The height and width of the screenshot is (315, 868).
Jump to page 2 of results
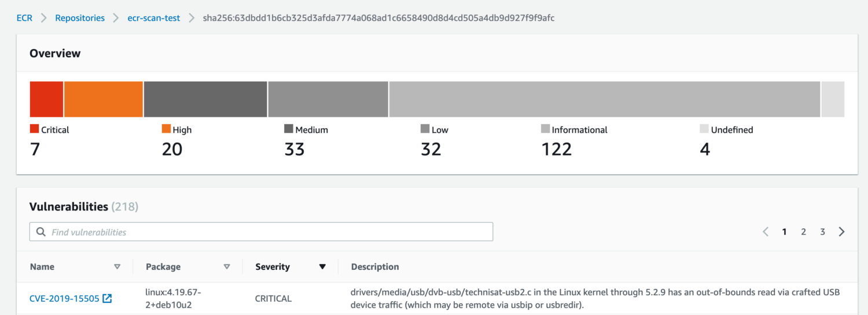point(803,232)
